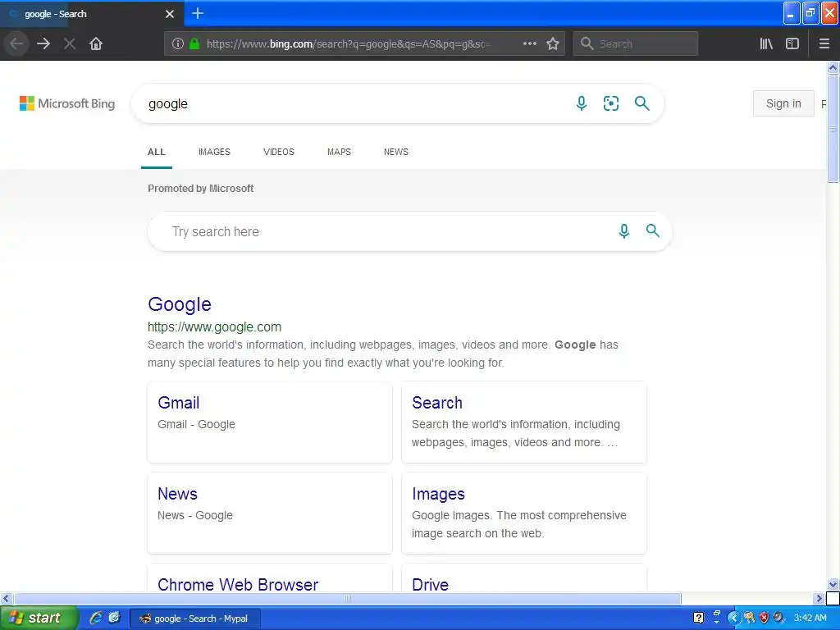Close the 'google - Search' tab
Viewport: 840px width, 630px height.
click(170, 14)
